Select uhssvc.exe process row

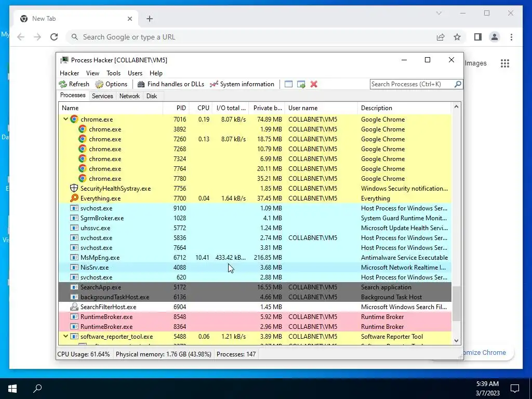(x=255, y=228)
